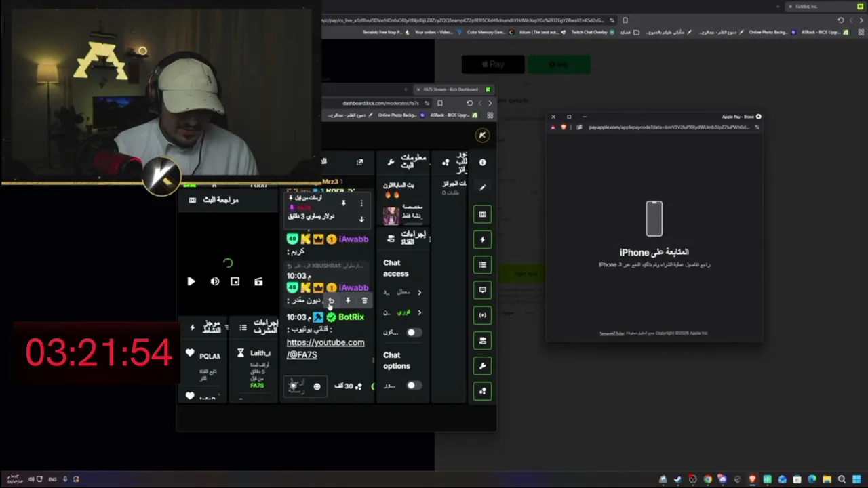Open the 'إجراءات القناة' panel options menu
Screen dimensions: 868x488
(x=429, y=239)
